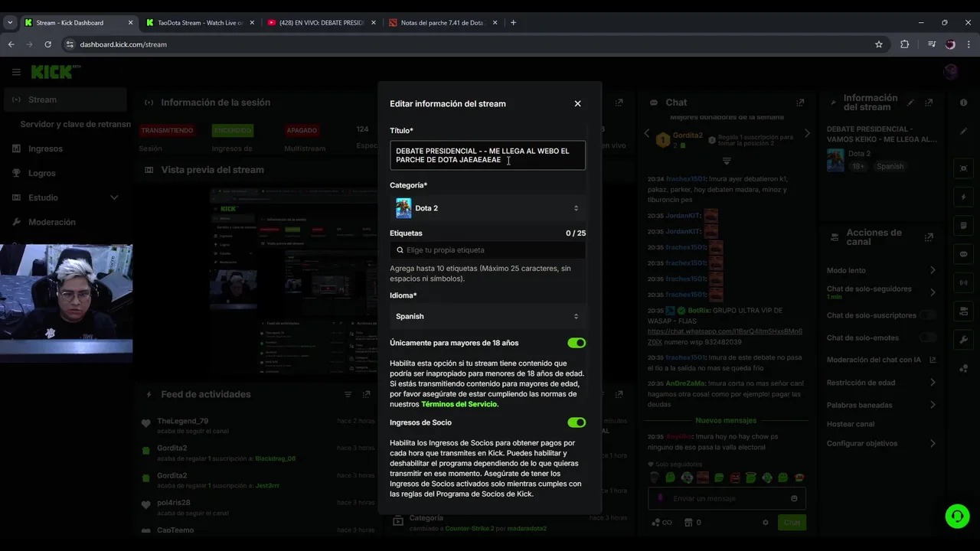
Task: Close the Editar información del stream dialog
Action: tap(577, 103)
